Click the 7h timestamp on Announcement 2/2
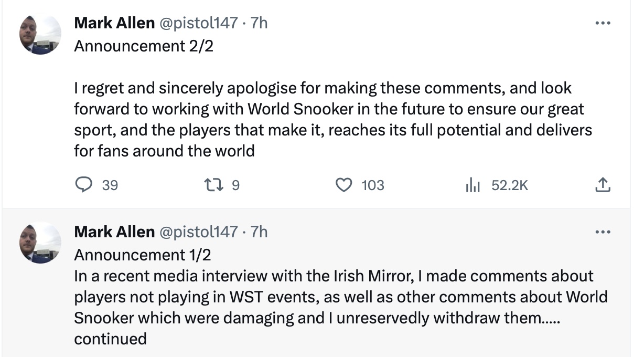Screen dimensions: 644x357 [259, 23]
